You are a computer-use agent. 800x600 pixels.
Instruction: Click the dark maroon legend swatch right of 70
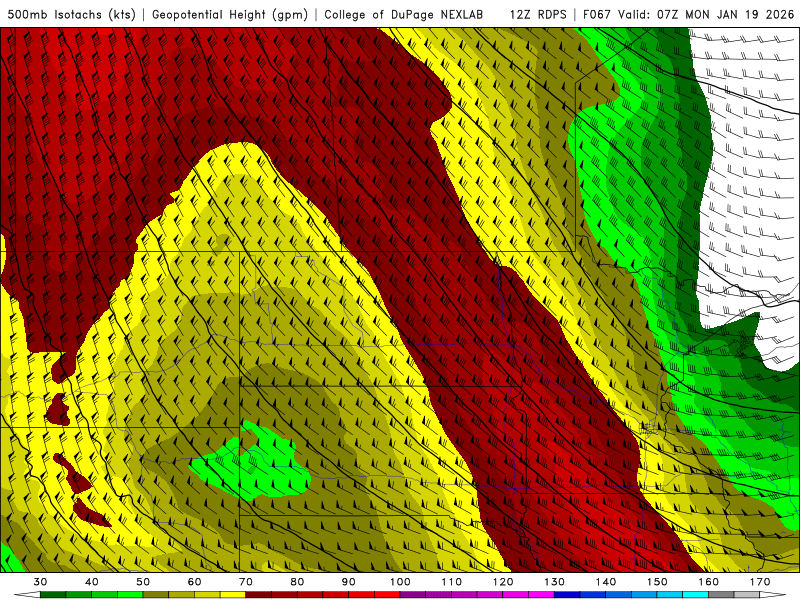[x=259, y=595]
